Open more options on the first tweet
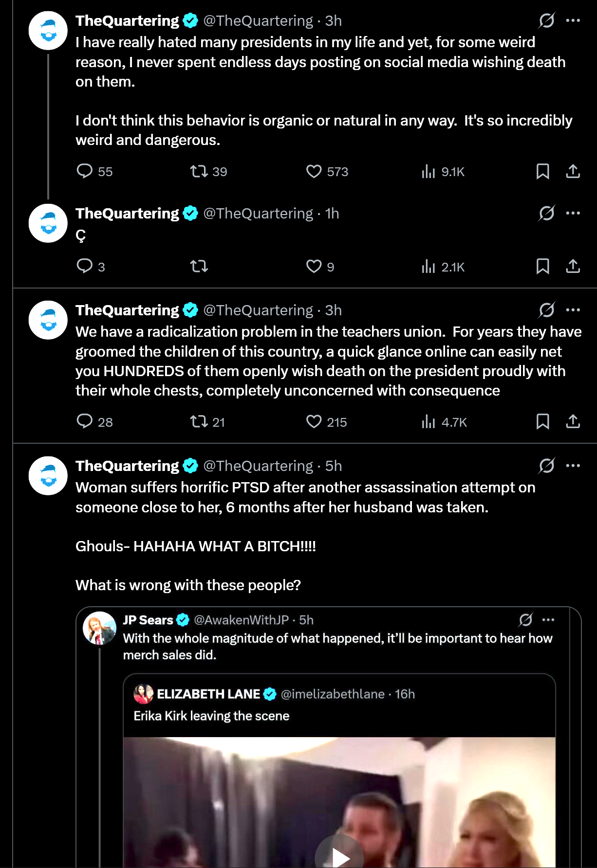 (x=573, y=20)
